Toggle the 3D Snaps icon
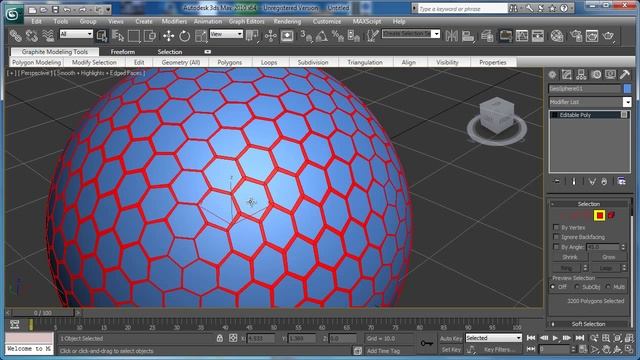 (x=306, y=36)
